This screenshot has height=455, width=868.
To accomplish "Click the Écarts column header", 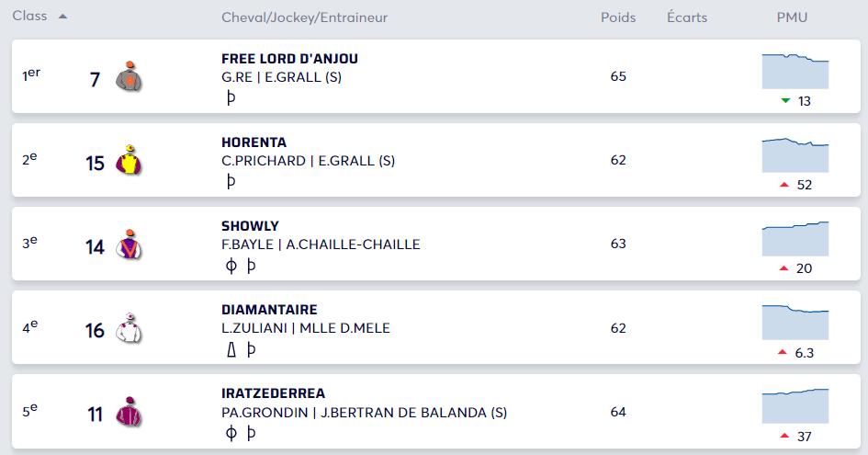I will tap(687, 17).
